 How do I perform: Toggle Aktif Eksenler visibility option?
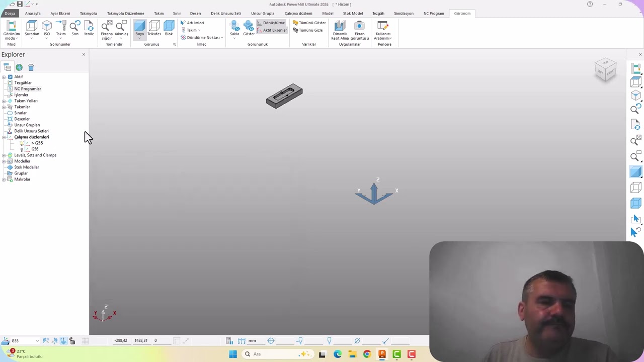click(272, 30)
